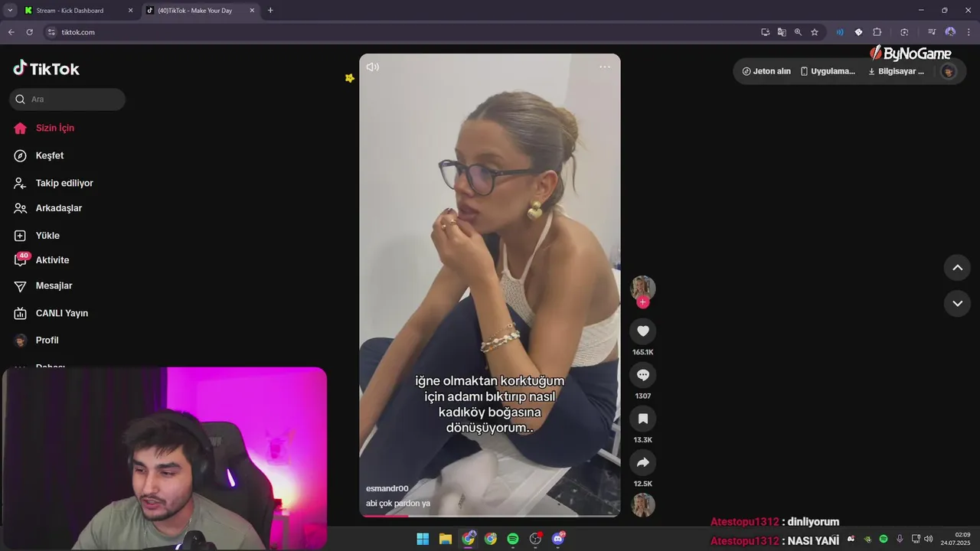Click the Bilgisayar download button

(x=896, y=71)
